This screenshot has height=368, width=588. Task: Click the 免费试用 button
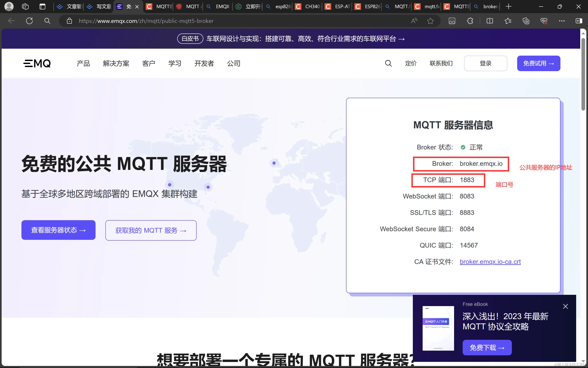(x=538, y=63)
